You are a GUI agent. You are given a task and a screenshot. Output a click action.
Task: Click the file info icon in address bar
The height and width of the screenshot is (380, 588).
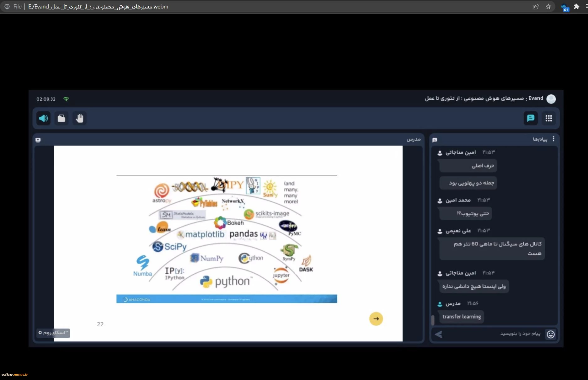click(x=7, y=7)
